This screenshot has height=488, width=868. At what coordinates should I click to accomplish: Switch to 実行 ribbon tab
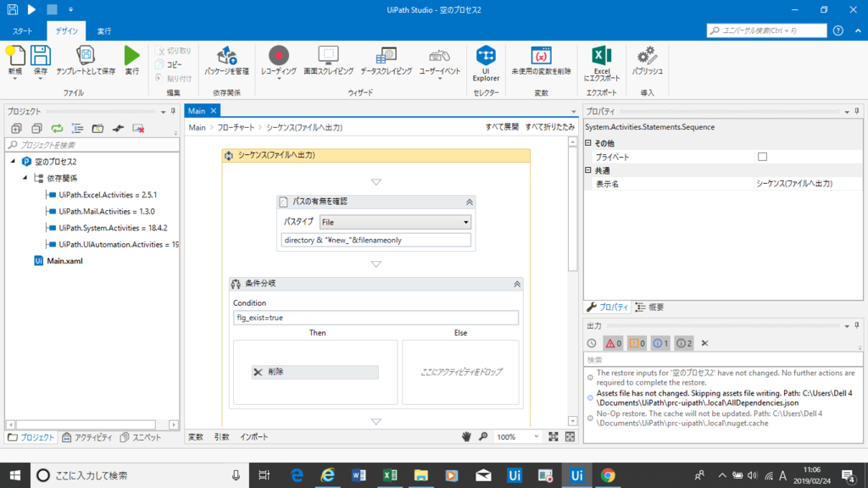tap(104, 31)
